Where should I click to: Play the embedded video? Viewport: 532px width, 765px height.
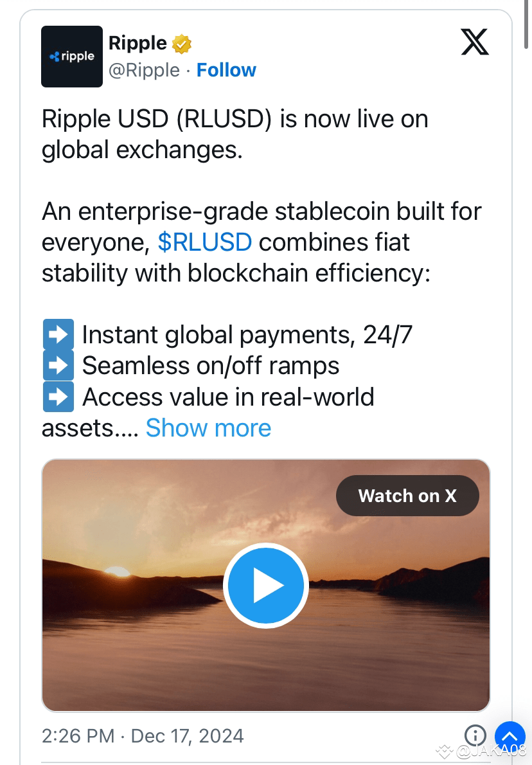(x=265, y=585)
